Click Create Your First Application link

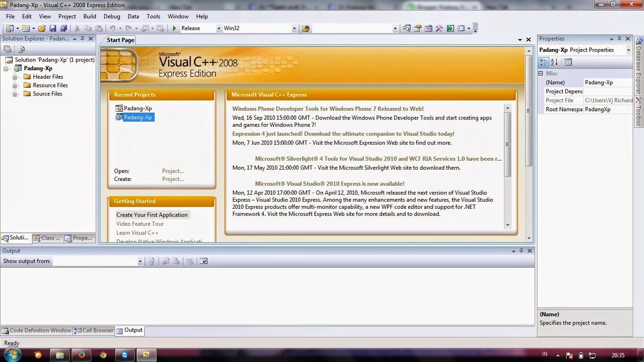152,215
